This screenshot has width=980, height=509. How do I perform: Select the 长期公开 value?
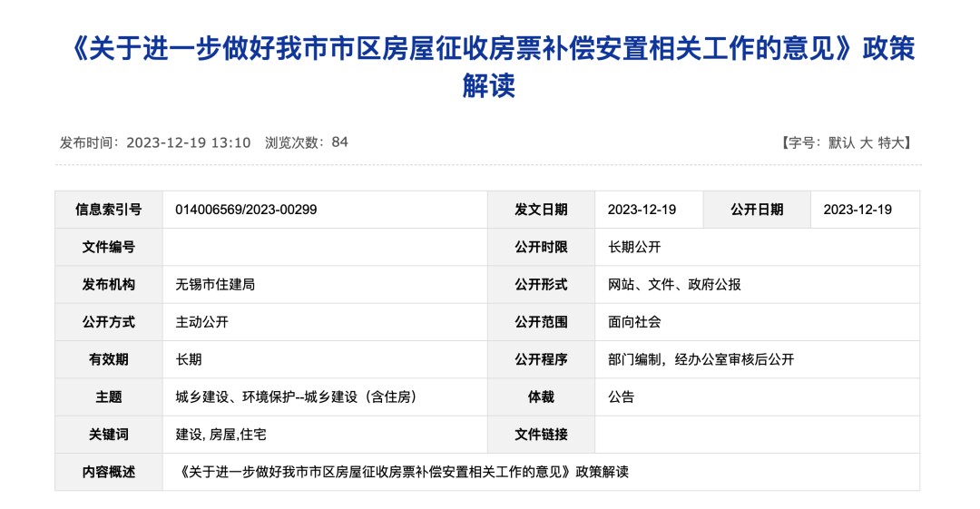coord(634,247)
